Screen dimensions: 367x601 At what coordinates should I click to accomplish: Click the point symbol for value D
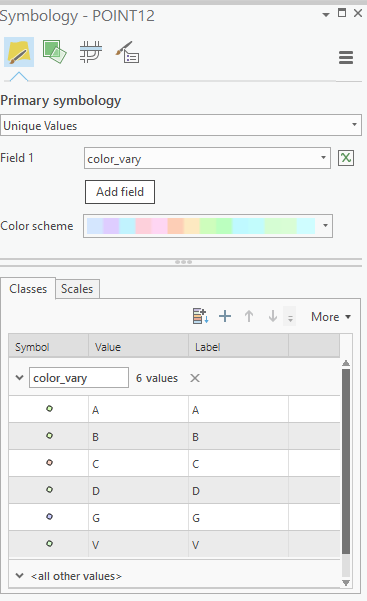coord(49,489)
